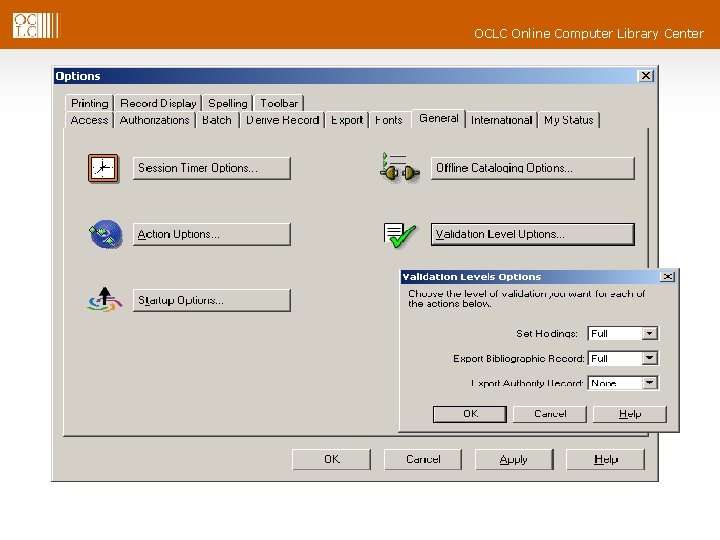Expand Export Authority Record dropdown arrow
The height and width of the screenshot is (540, 720).
click(x=650, y=383)
